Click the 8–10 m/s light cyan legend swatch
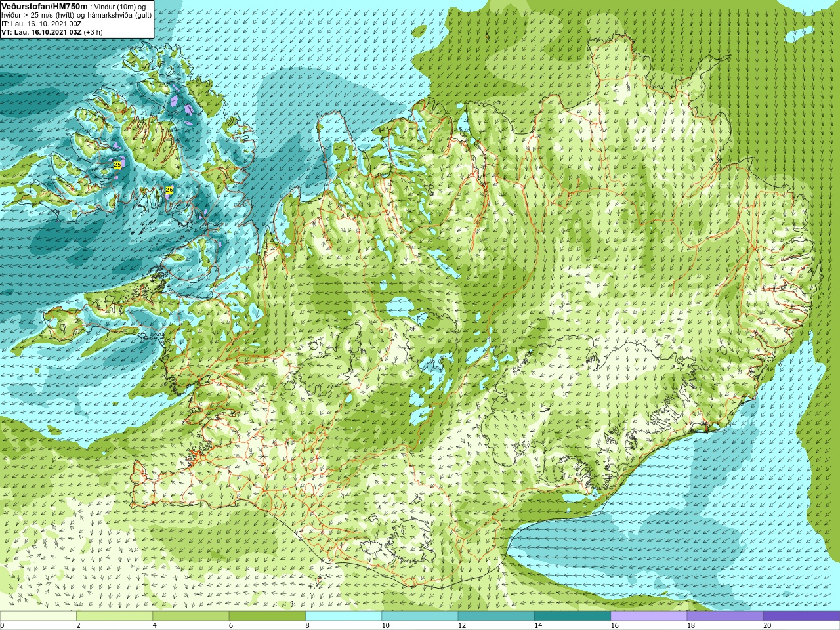The width and height of the screenshot is (840, 630). (x=343, y=616)
